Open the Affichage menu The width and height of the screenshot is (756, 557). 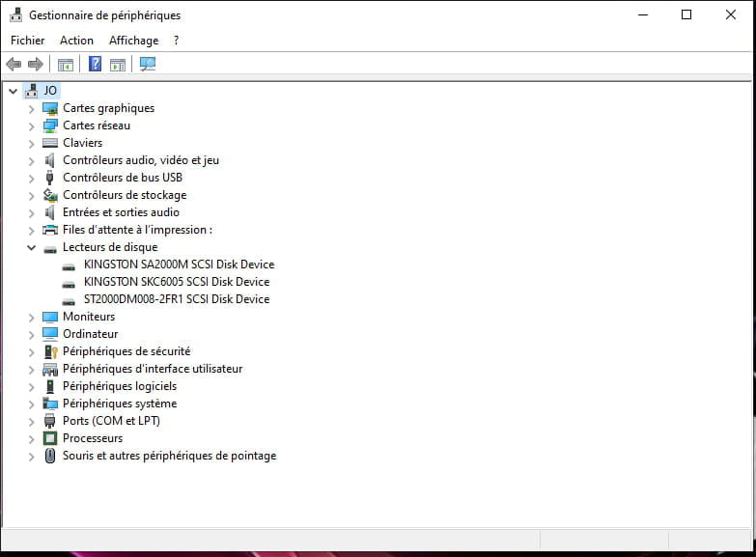(133, 41)
